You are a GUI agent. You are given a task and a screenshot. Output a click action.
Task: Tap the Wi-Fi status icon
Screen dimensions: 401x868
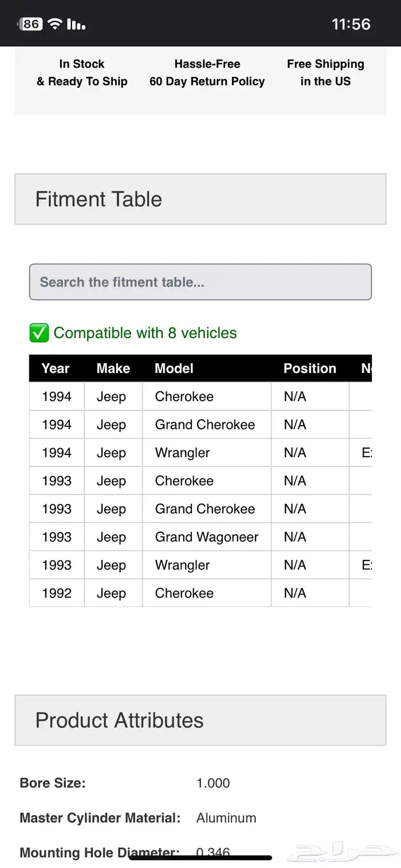(x=55, y=23)
